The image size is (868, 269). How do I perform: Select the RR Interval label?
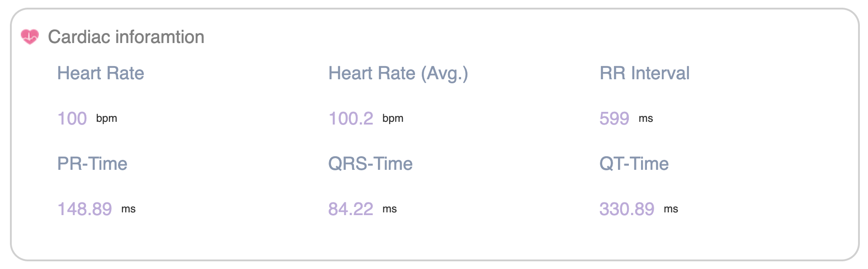(644, 73)
